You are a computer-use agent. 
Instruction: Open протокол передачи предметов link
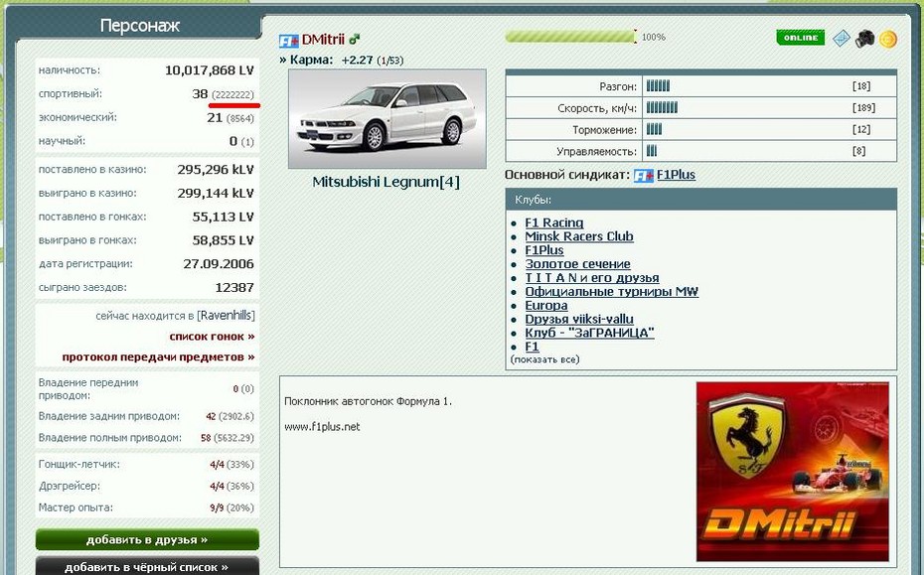(x=159, y=358)
